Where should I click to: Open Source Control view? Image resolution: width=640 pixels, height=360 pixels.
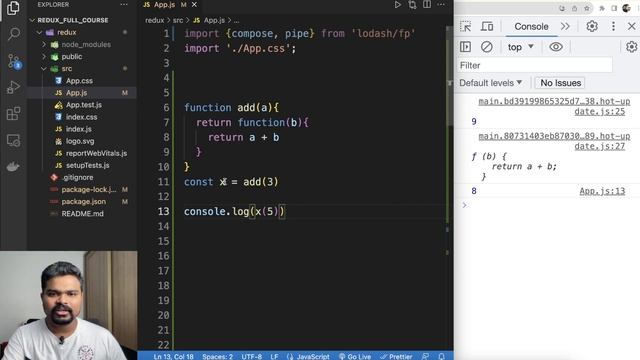[x=14, y=61]
